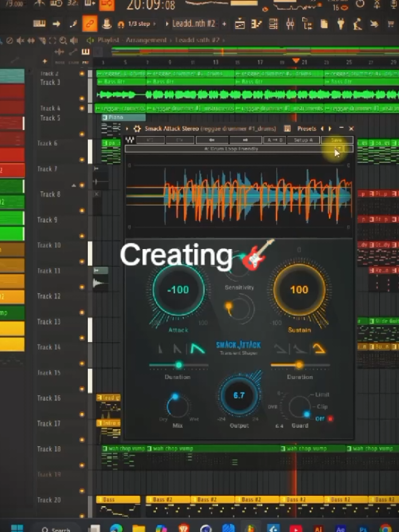Open the playlist view icon in toolbar
This screenshot has width=399, height=532.
point(240,24)
